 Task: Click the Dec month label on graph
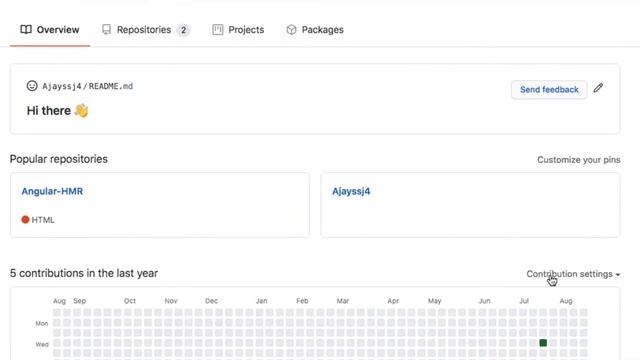pyautogui.click(x=211, y=301)
